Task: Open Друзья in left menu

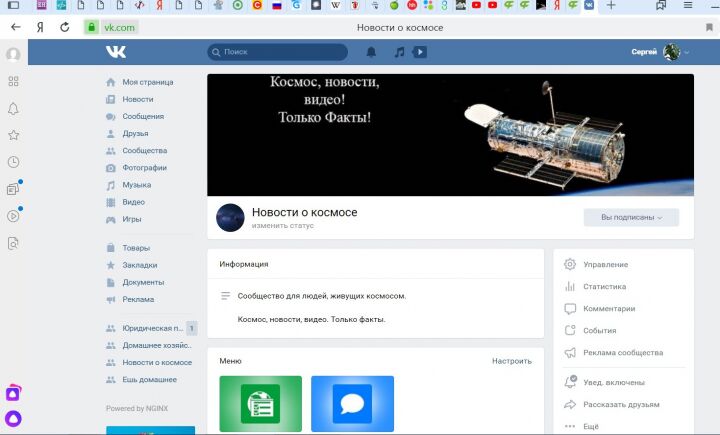Action: point(135,133)
